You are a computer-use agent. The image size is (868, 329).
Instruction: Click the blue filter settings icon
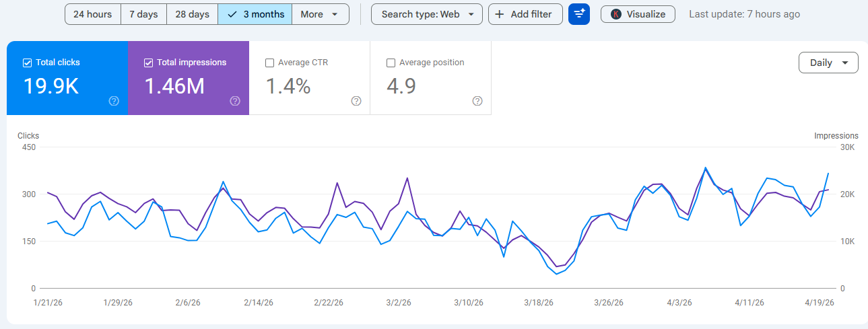click(x=579, y=14)
